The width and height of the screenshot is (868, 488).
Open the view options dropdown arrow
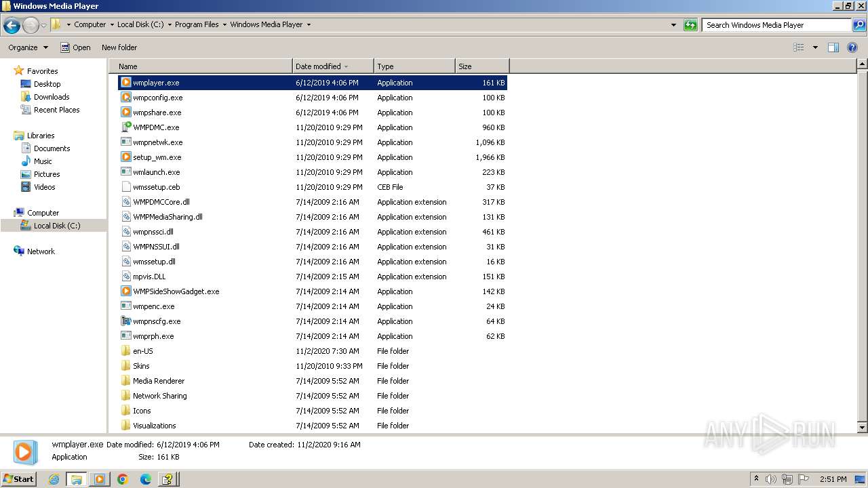coord(815,47)
